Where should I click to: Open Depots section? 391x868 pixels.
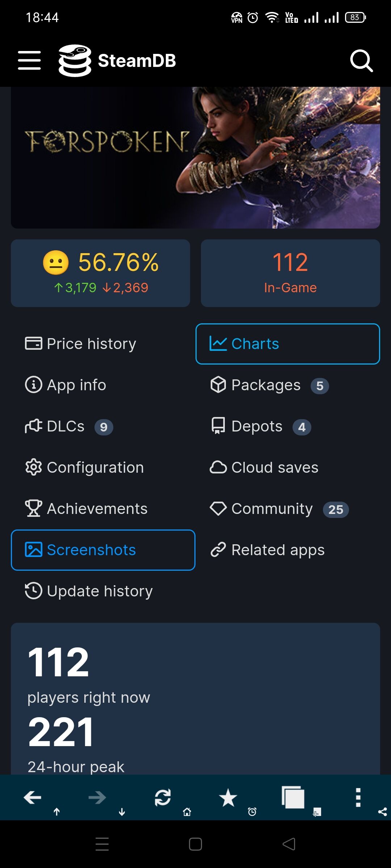coord(260,426)
